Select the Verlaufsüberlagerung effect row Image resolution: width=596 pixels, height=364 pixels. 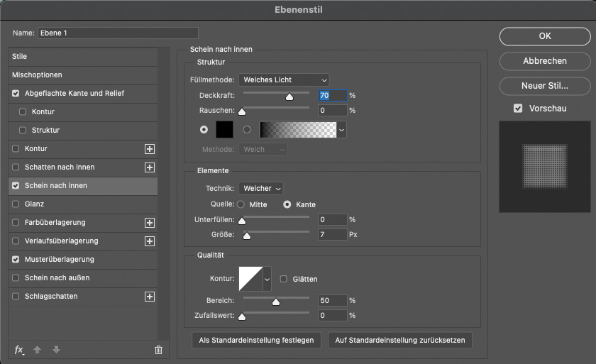tap(83, 241)
